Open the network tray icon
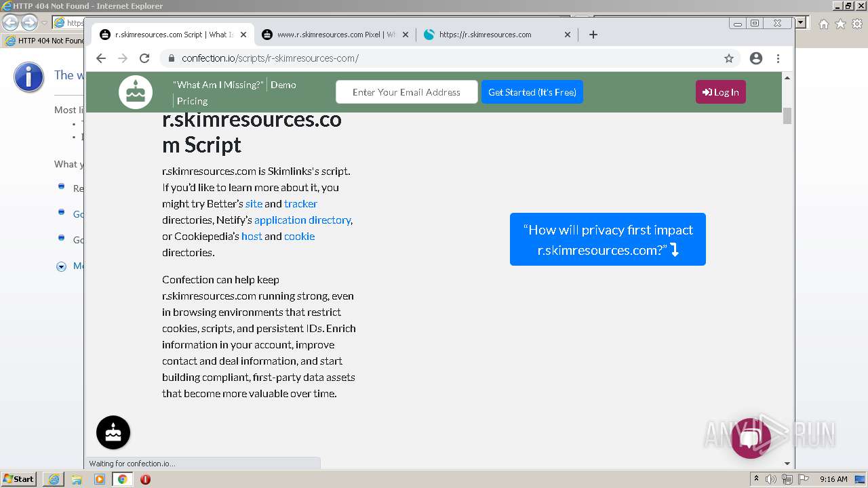Screen dimensions: 868x488 coord(787,479)
